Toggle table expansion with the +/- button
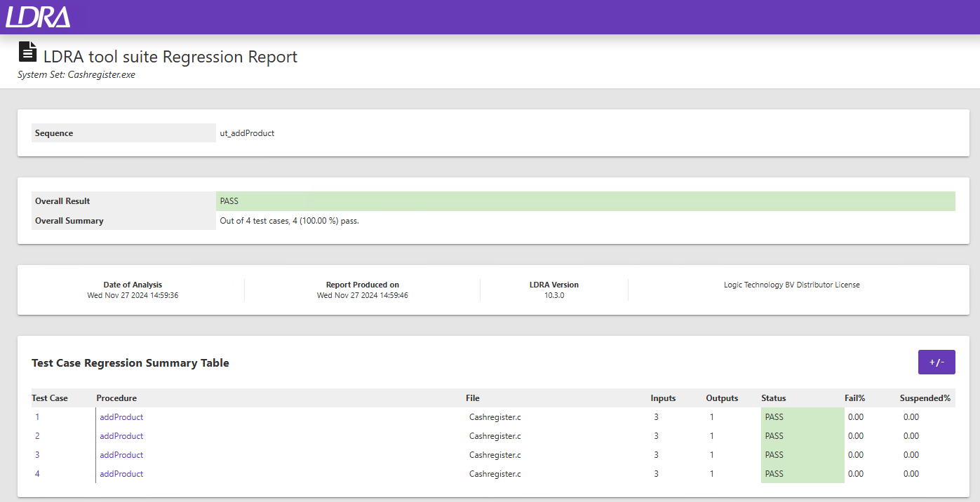 click(x=937, y=362)
